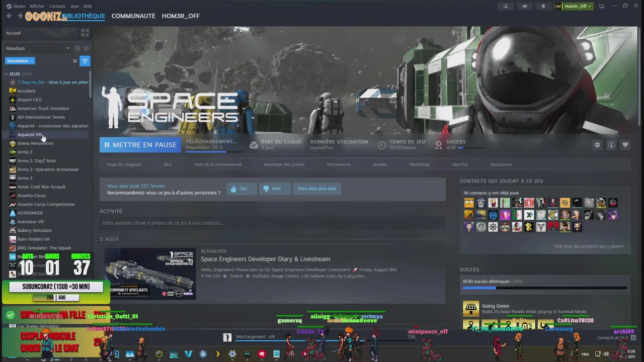Image resolution: width=644 pixels, height=362 pixels.
Task: Remove the Simulation filter tag
Action: tap(31, 61)
